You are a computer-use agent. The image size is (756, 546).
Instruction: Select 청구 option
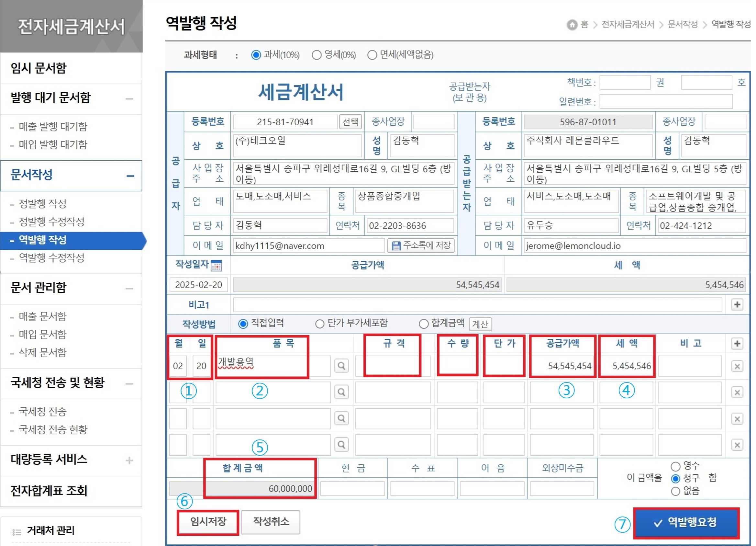675,479
